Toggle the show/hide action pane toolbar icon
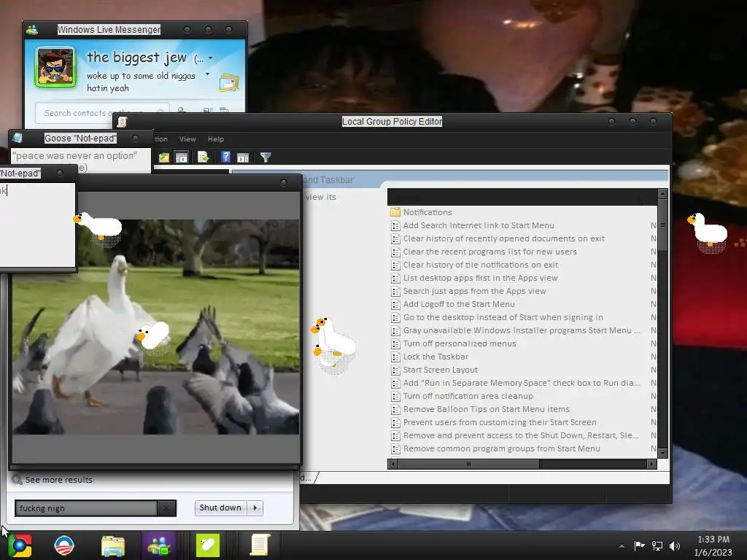 [243, 157]
